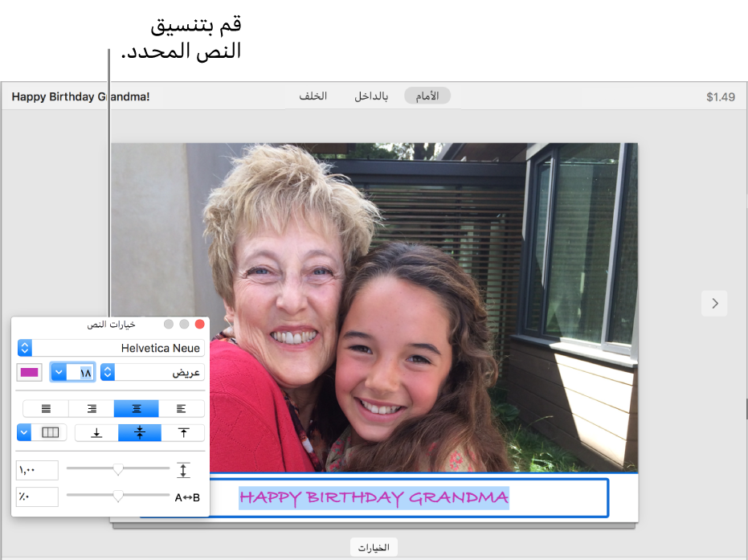The image size is (748, 560).
Task: Center the text horizontally
Action: pos(136,409)
